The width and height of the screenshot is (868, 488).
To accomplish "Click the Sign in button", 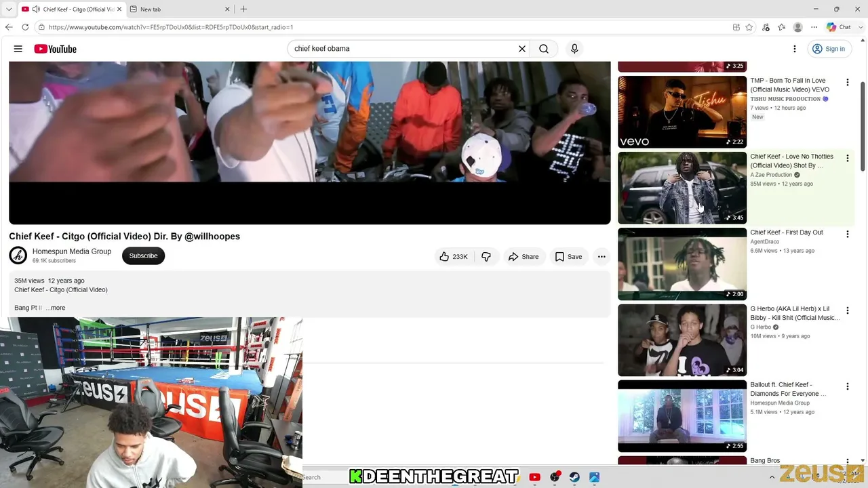I will 829,49.
